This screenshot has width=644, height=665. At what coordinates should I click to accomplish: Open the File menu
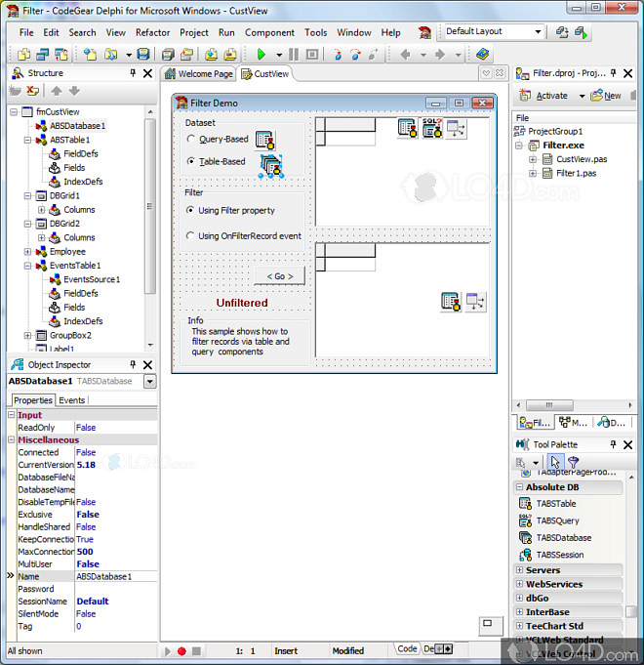point(26,32)
